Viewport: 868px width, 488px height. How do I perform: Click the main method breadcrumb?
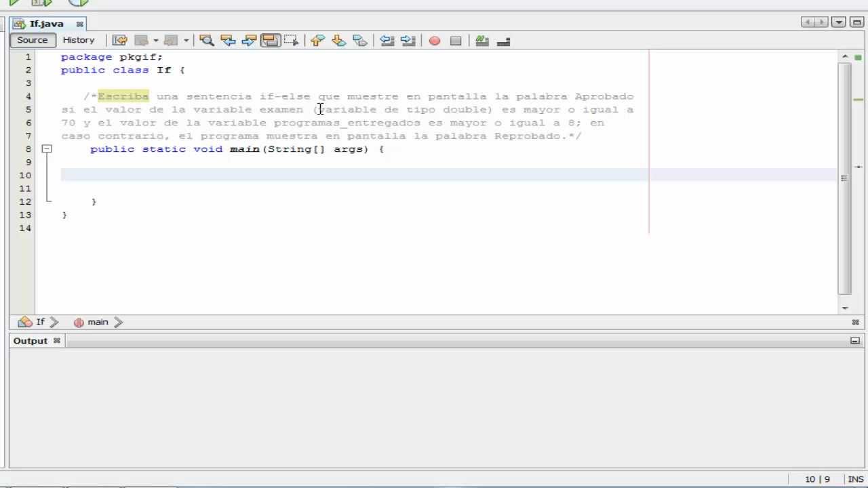click(91, 322)
